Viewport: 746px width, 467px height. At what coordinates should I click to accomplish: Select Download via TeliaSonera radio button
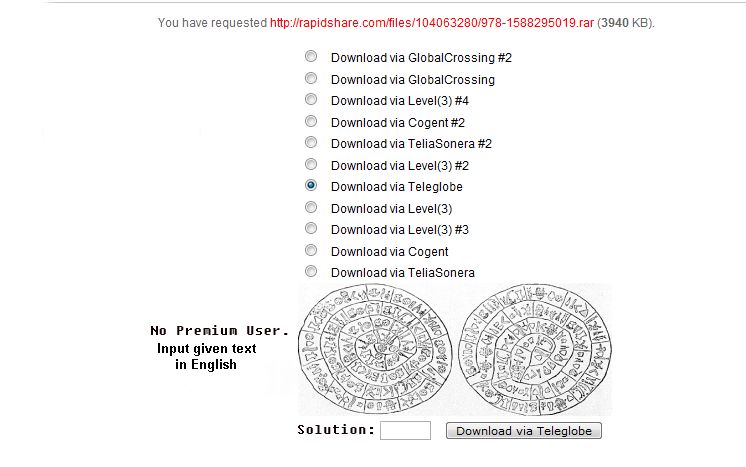311,271
